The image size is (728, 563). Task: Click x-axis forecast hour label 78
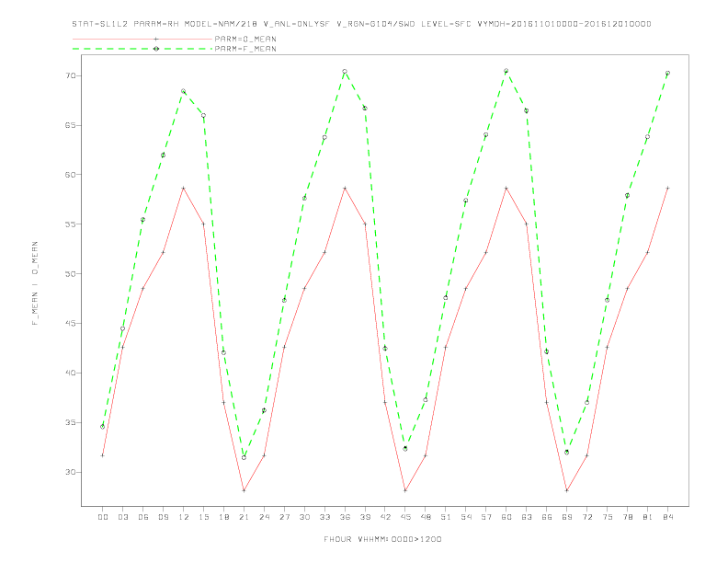click(628, 517)
